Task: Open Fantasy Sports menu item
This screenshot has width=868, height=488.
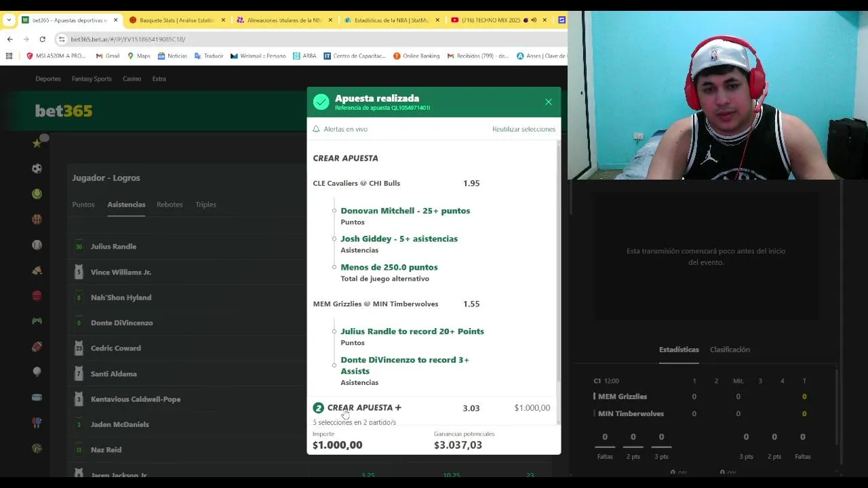Action: click(x=92, y=79)
